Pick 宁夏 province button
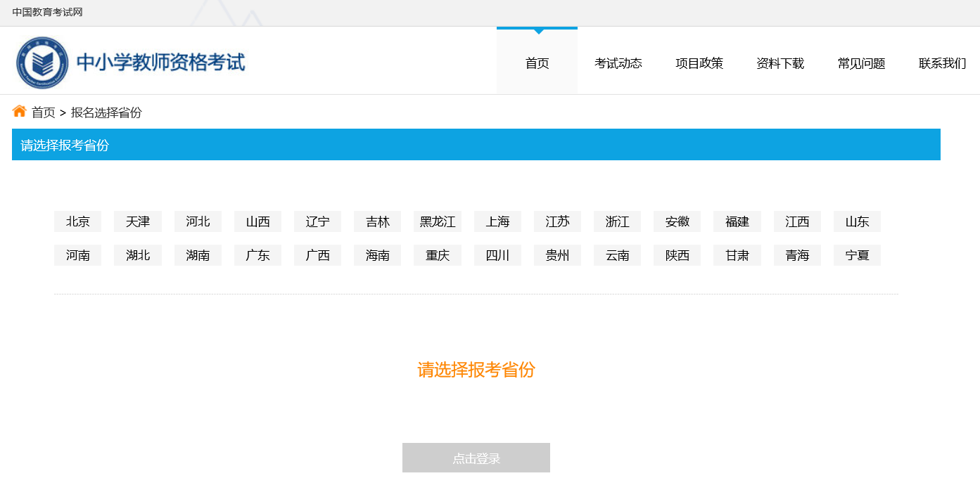The image size is (980, 490). (x=857, y=255)
